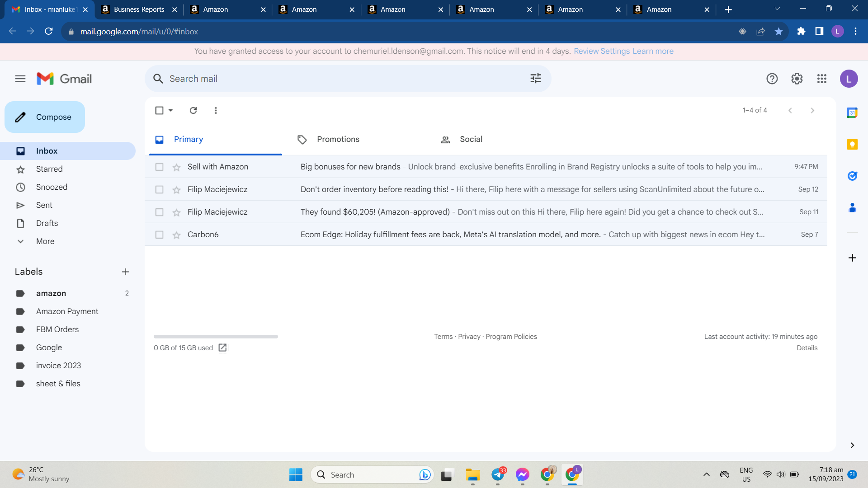This screenshot has width=868, height=488.
Task: Click the search options filter icon
Action: [536, 79]
